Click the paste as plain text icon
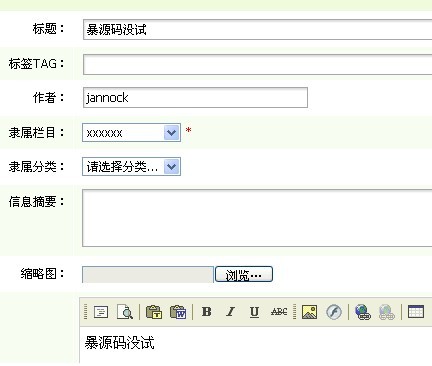Screen dimensions: 432x366 154,312
